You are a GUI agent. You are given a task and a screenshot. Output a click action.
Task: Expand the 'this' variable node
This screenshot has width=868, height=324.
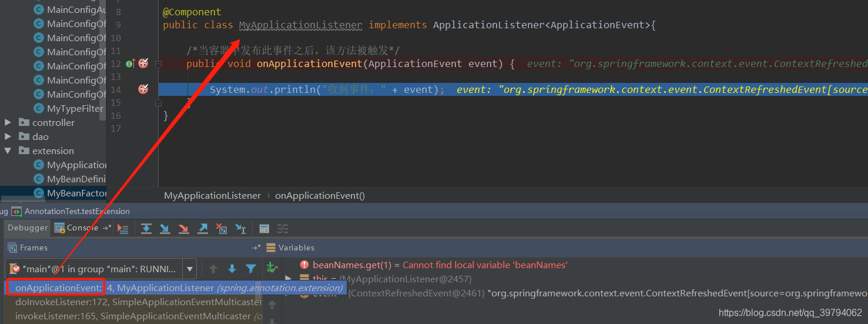point(288,278)
